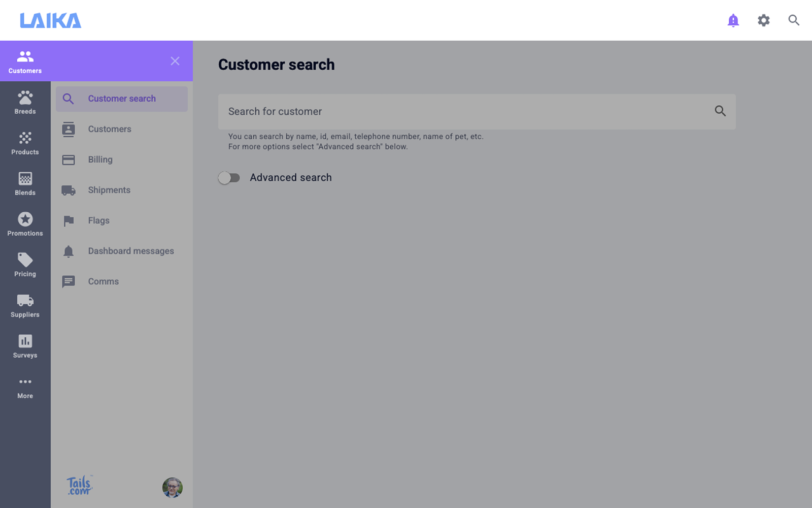Close the Customers submenu panel
Viewport: 812px width, 508px height.
(175, 61)
